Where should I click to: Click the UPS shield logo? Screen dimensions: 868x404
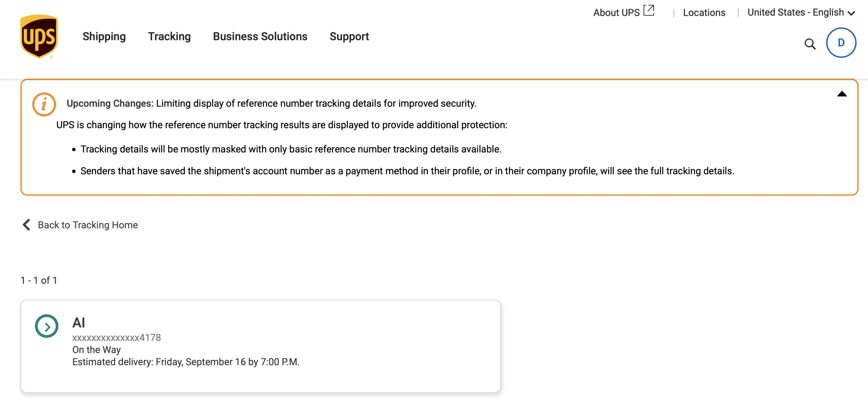tap(39, 36)
